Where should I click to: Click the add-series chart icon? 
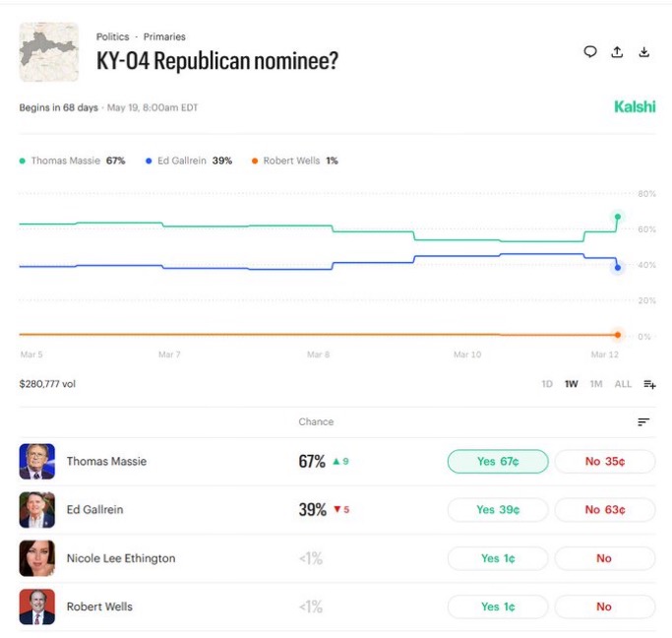(x=649, y=384)
